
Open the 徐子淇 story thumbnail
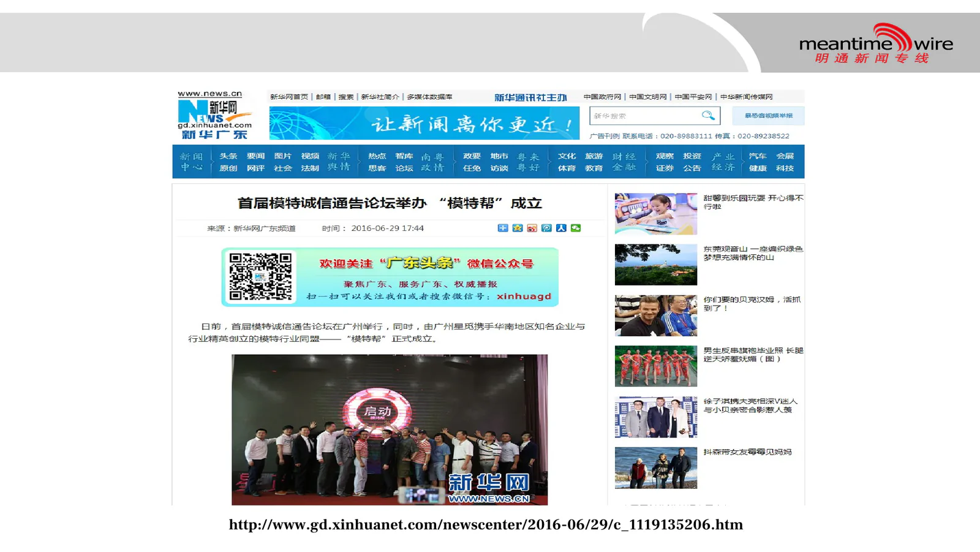656,417
